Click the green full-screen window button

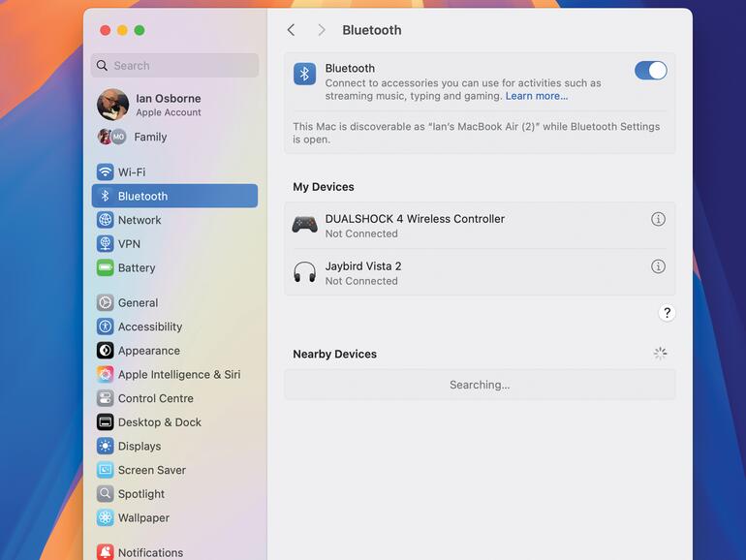coord(140,30)
